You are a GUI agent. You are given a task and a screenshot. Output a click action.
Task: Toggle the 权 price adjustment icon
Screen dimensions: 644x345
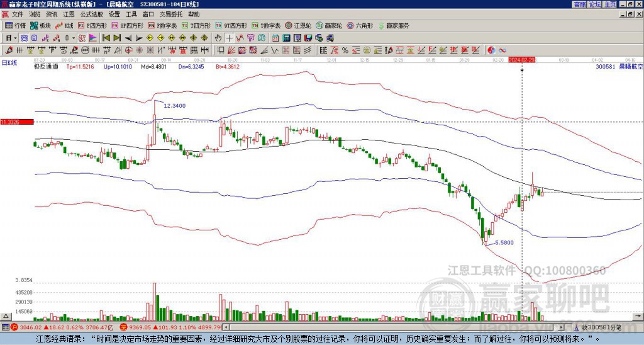click(82, 38)
